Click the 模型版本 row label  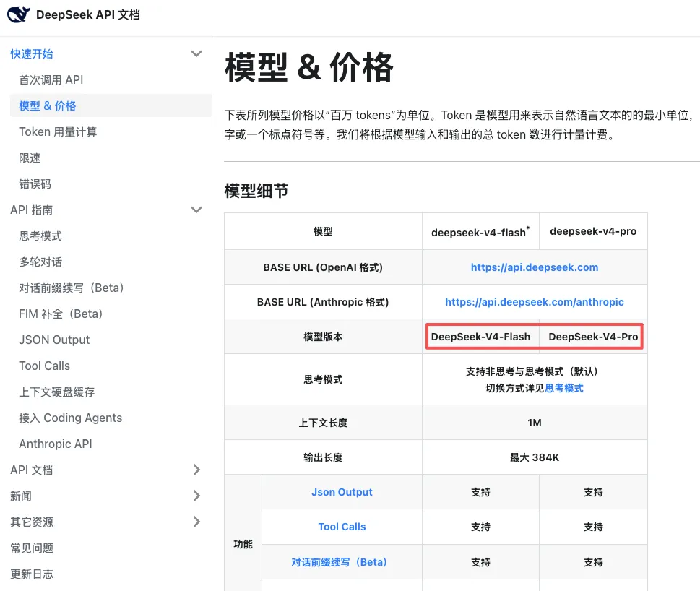tap(323, 337)
